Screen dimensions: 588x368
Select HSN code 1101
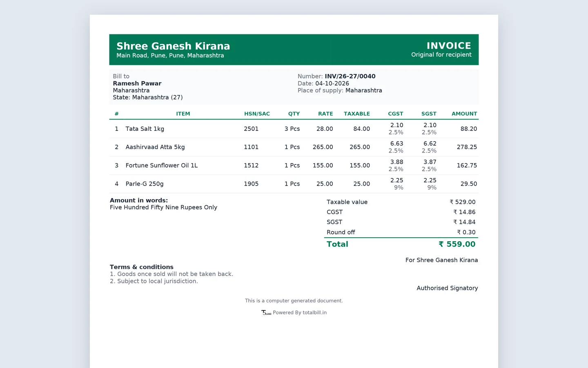(x=251, y=147)
